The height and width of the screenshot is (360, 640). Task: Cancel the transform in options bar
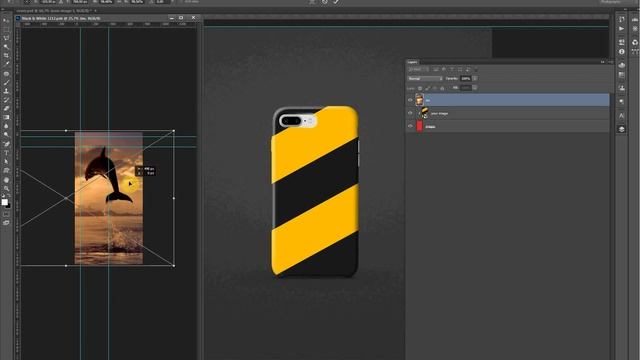(x=324, y=2)
